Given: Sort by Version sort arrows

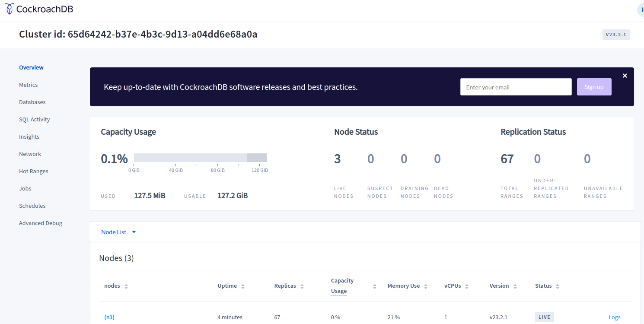Looking at the screenshot, I should (x=515, y=286).
